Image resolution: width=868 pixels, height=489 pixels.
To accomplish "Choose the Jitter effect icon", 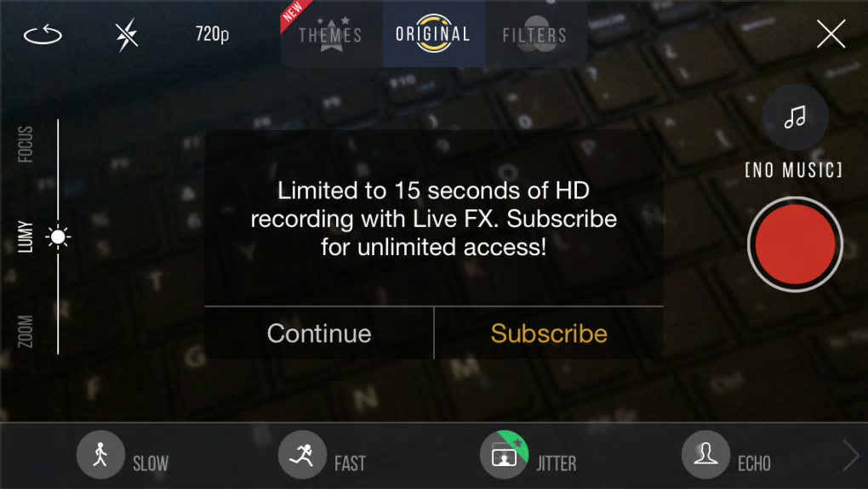I will (504, 455).
